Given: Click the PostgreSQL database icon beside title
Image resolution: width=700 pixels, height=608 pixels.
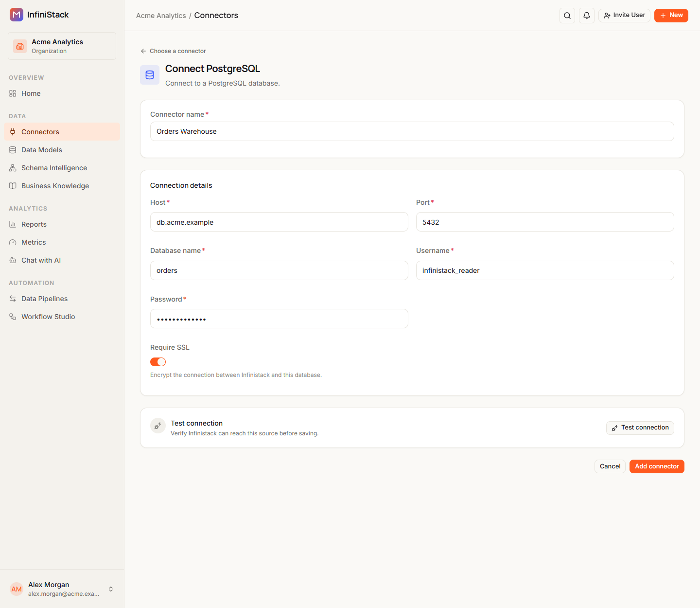Looking at the screenshot, I should (150, 75).
